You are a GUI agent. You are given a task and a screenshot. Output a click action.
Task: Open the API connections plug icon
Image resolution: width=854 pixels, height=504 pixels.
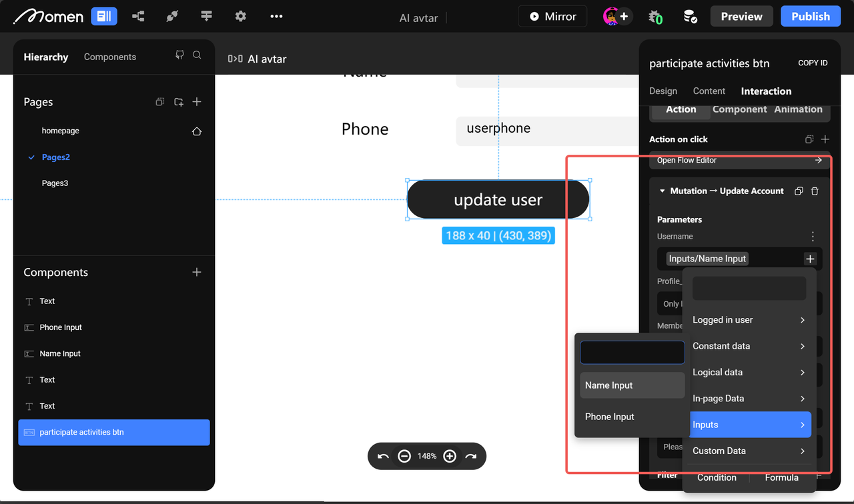[172, 15]
